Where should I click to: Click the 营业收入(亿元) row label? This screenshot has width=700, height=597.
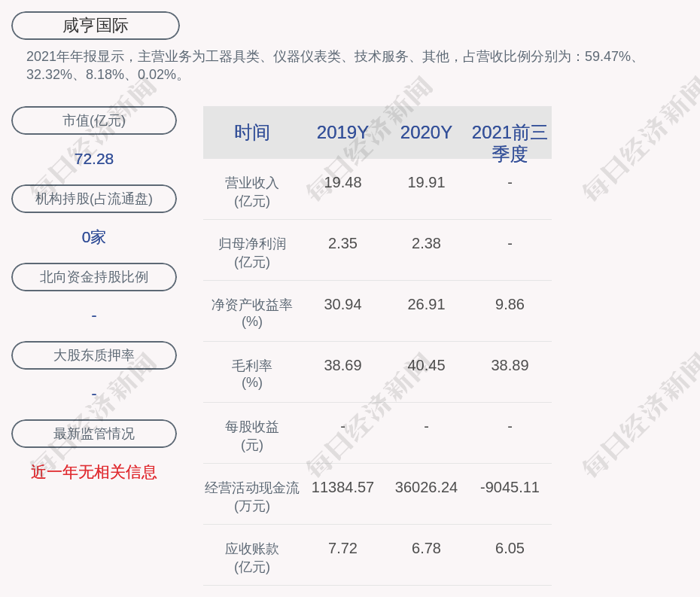(252, 192)
